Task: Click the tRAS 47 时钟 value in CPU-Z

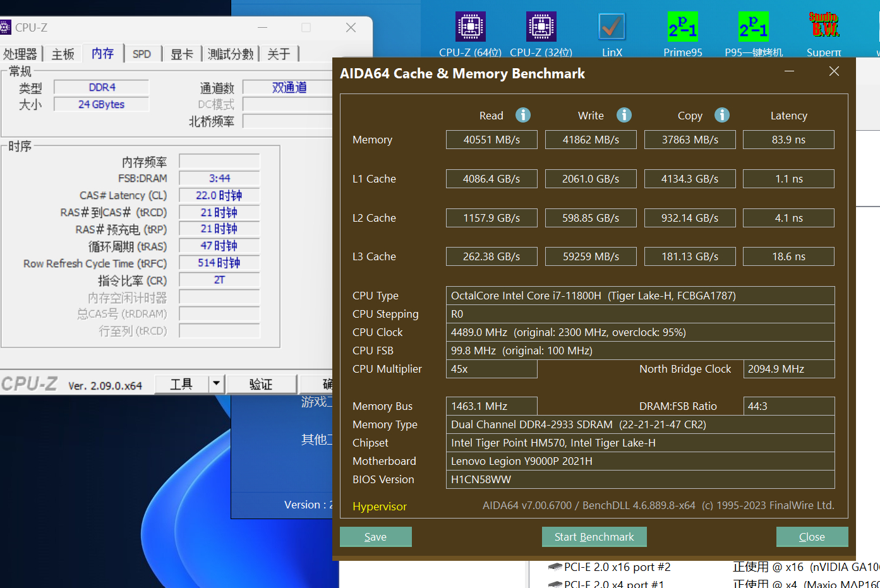Action: (x=219, y=246)
